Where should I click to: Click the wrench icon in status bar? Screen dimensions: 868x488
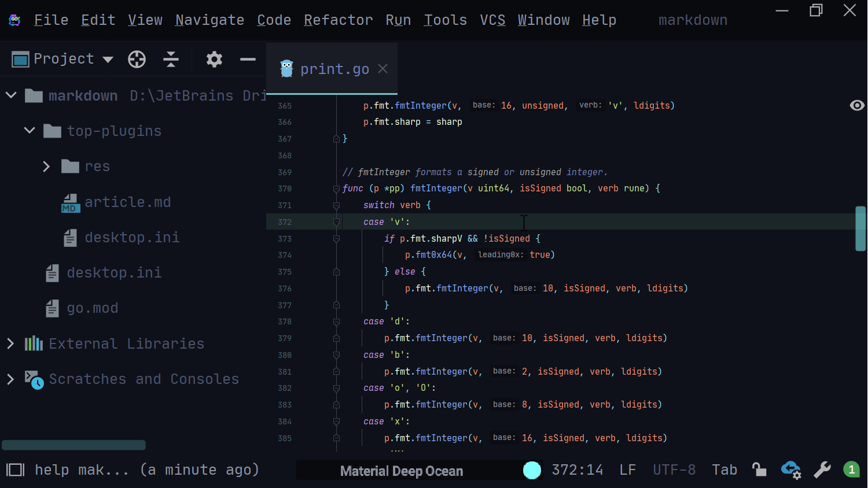822,470
